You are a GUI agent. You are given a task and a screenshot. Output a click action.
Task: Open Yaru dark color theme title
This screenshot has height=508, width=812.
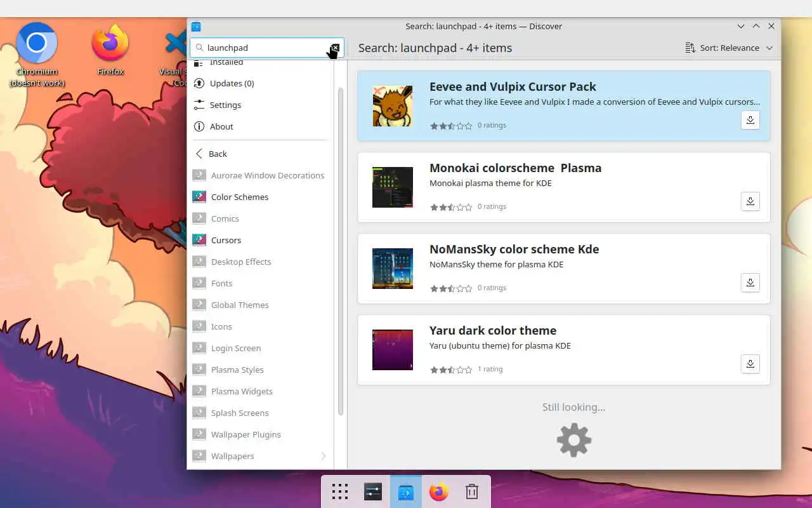(x=493, y=330)
